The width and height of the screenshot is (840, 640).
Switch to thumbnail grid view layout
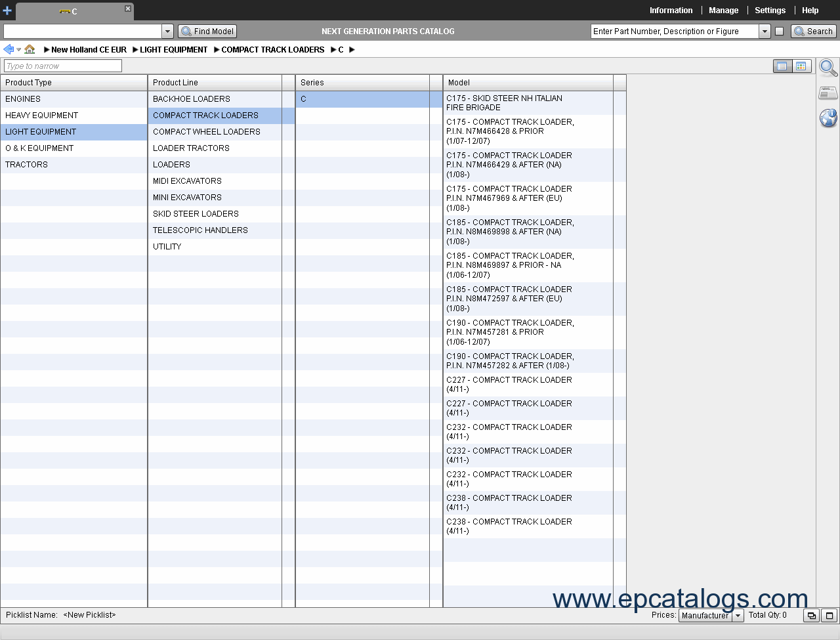[x=801, y=66]
